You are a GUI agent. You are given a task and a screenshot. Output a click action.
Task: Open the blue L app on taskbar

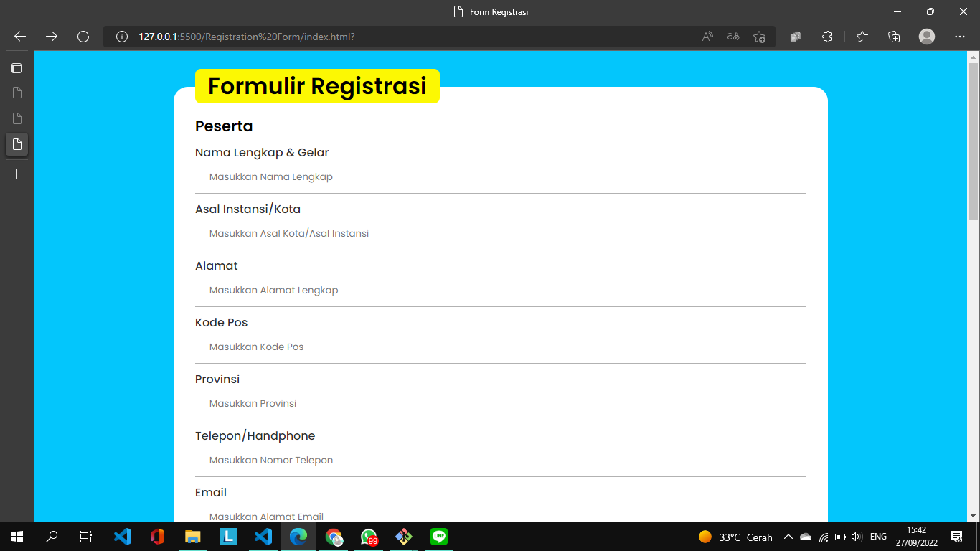228,537
